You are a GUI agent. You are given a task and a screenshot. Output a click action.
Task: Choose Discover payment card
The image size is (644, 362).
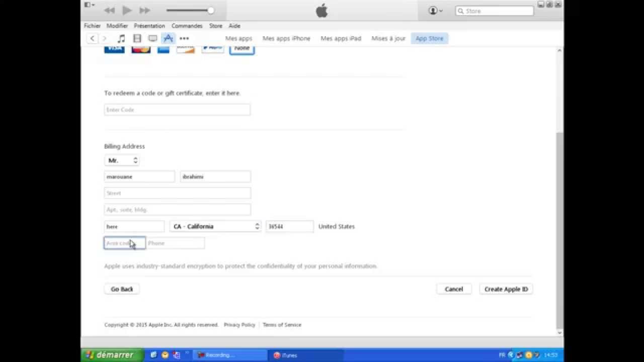[185, 49]
